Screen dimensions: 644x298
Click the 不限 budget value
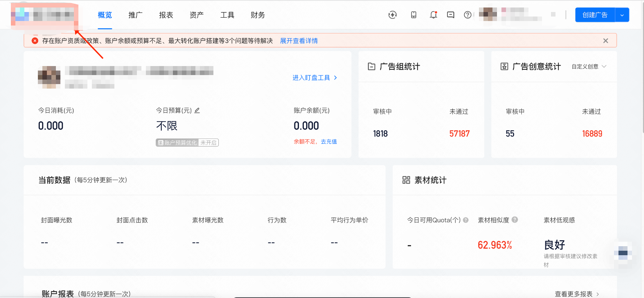coord(167,126)
